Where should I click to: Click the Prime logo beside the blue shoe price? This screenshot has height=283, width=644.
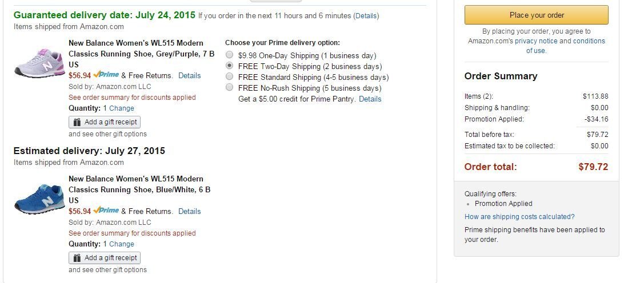106,211
